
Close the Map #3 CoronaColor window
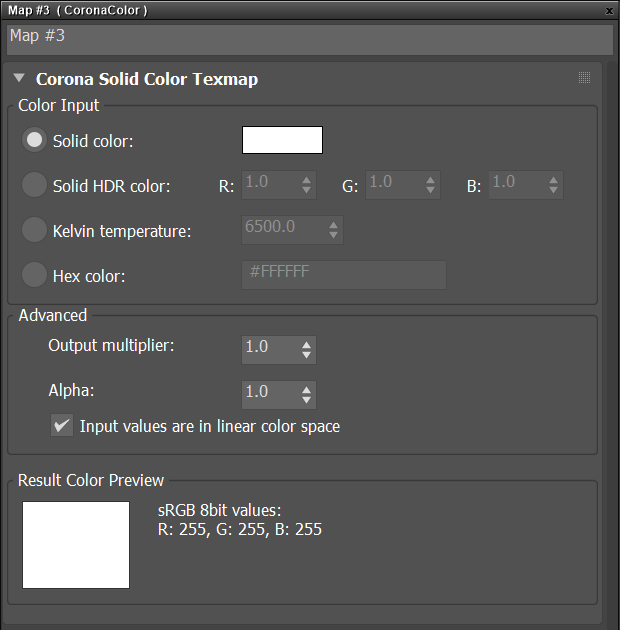(609, 11)
